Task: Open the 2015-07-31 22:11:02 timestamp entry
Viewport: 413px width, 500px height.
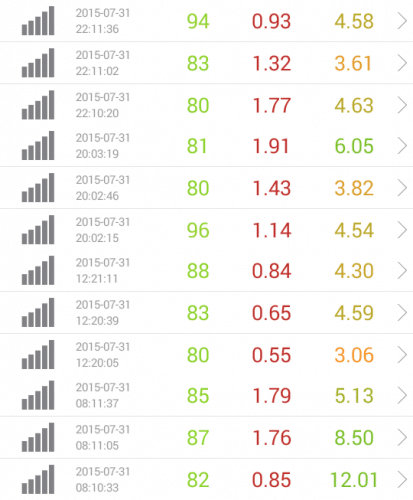Action: pyautogui.click(x=103, y=63)
